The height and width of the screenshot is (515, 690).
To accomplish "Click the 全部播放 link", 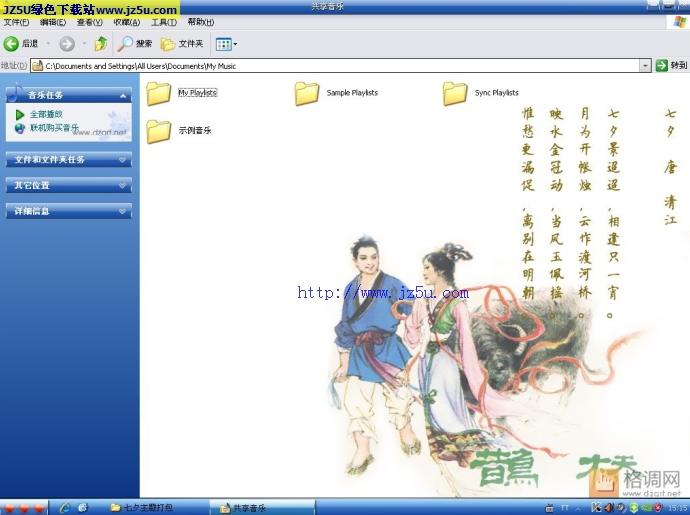I will [x=46, y=114].
